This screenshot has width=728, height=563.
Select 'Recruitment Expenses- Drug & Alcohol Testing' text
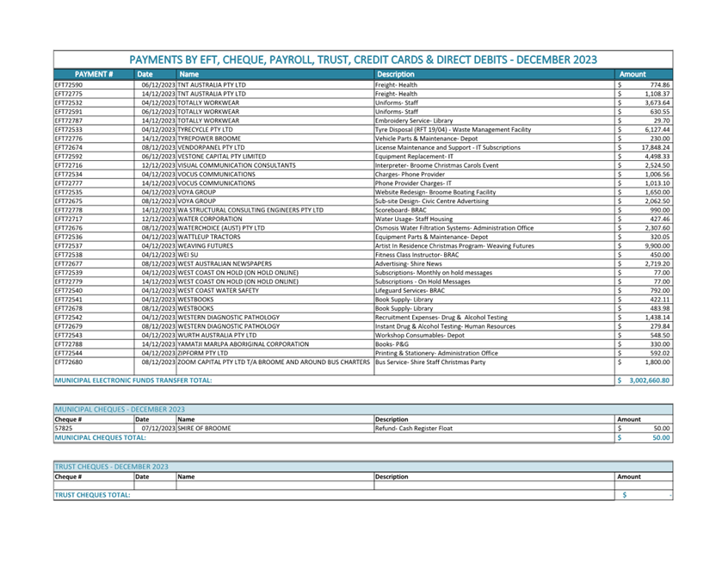441,318
